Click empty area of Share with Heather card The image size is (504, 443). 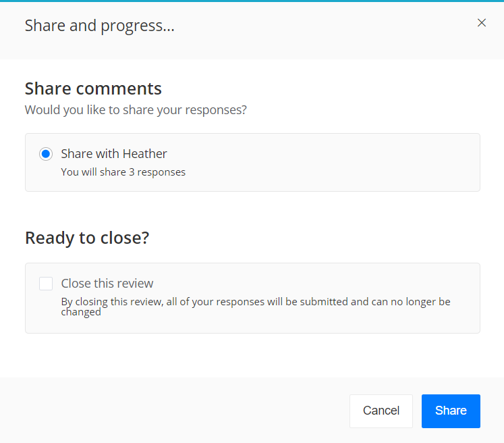321,163
